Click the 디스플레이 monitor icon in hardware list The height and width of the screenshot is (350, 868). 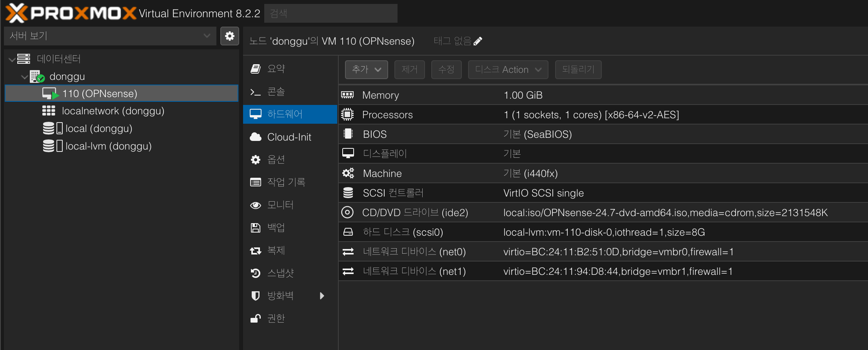pos(348,153)
